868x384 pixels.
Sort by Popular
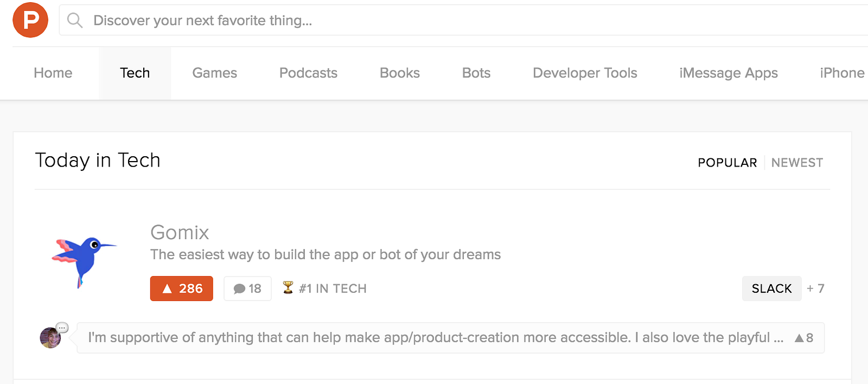(x=727, y=163)
